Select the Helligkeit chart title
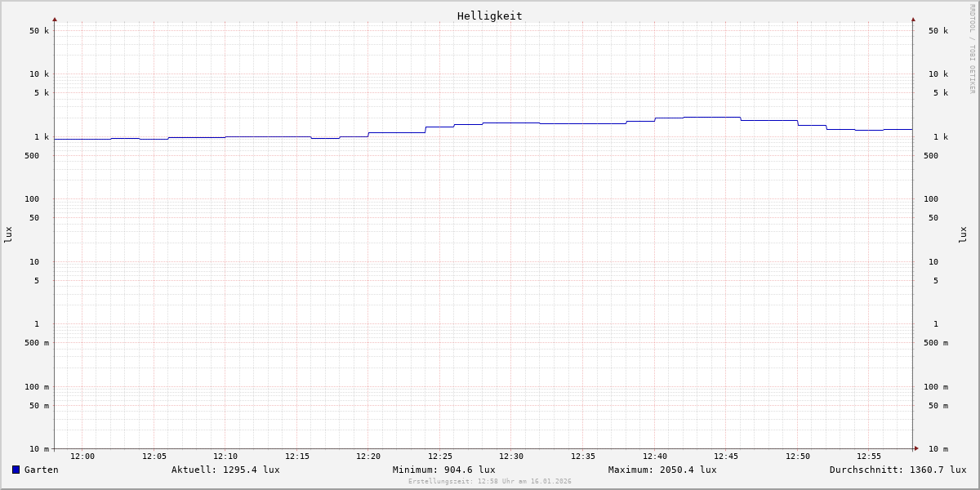Image resolution: width=980 pixels, height=490 pixels. (x=489, y=16)
